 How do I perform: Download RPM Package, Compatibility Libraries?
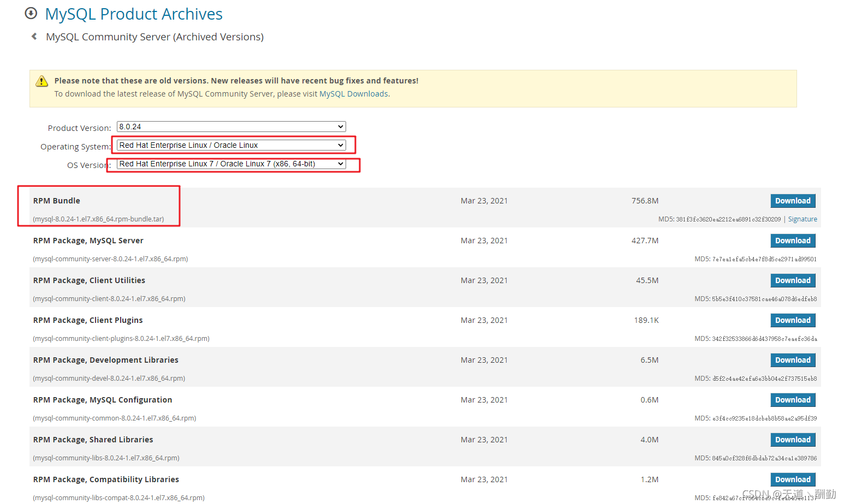(793, 479)
